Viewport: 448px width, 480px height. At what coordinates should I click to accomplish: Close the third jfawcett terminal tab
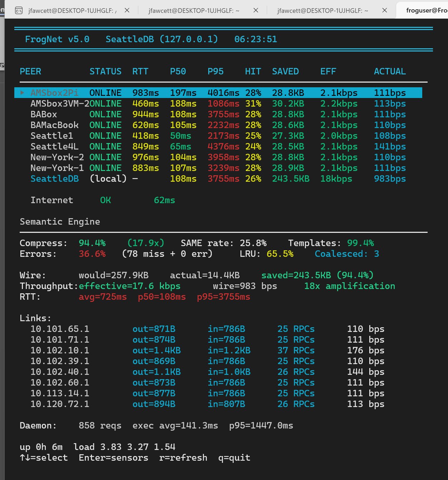pos(385,10)
